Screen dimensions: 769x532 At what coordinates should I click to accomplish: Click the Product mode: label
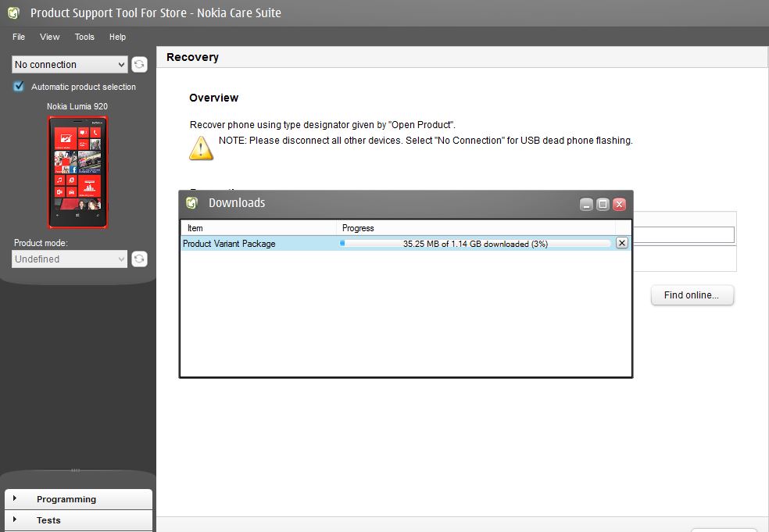41,243
